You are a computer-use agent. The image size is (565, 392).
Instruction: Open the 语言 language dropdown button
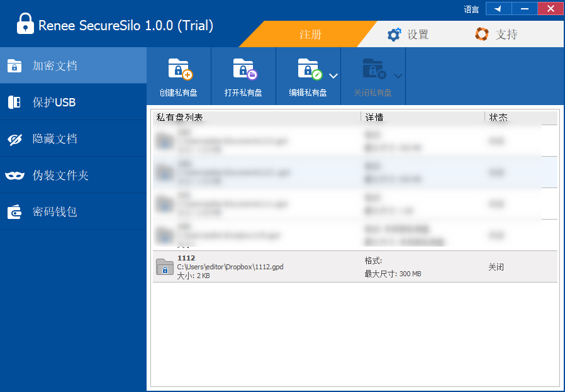tap(498, 9)
